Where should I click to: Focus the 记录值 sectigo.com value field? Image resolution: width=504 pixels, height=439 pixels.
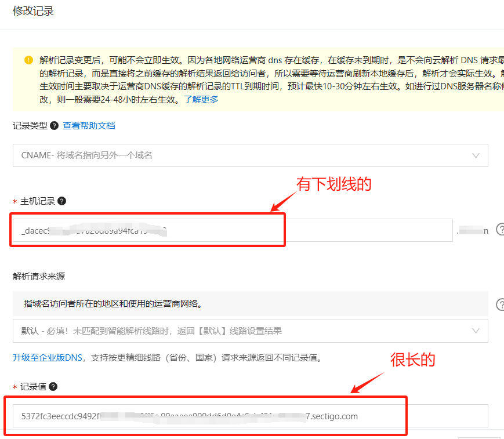click(x=250, y=416)
